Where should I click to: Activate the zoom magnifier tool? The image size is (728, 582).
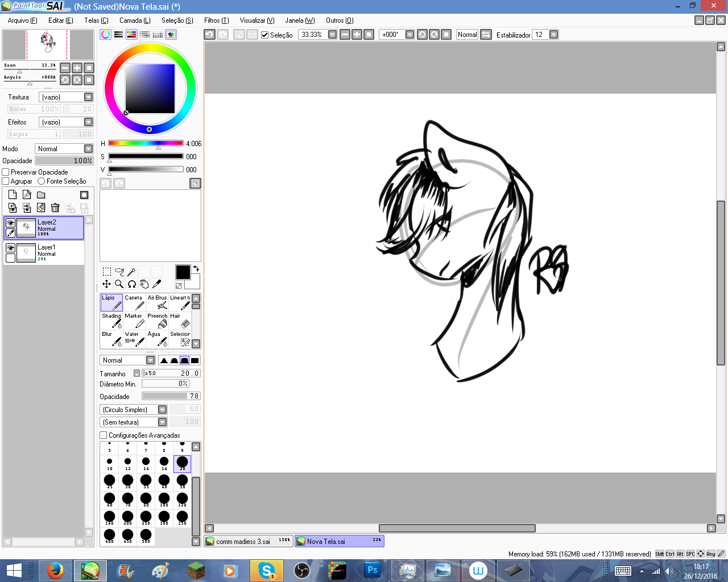119,284
